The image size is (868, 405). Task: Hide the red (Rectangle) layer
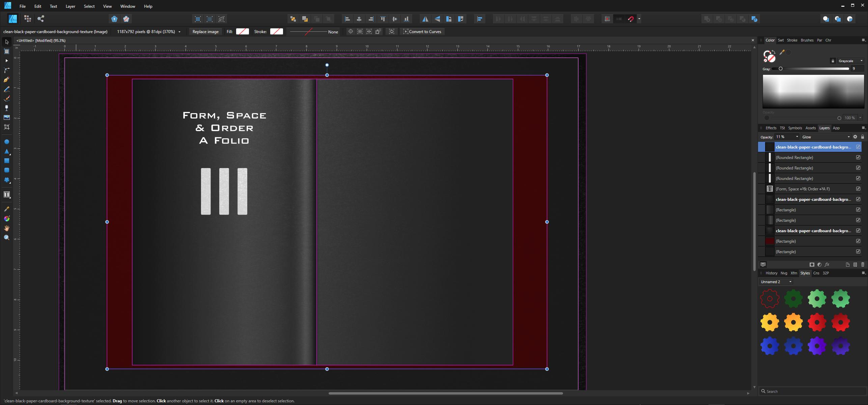pos(858,241)
